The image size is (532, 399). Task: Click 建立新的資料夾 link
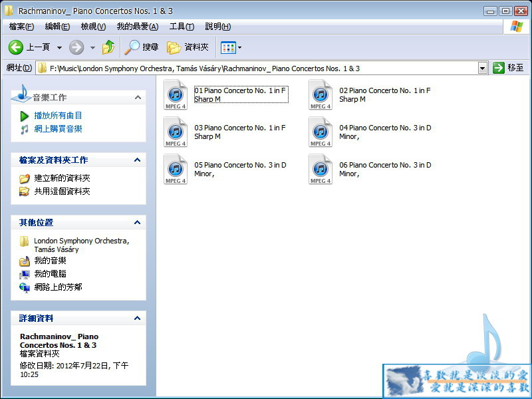pyautogui.click(x=62, y=178)
